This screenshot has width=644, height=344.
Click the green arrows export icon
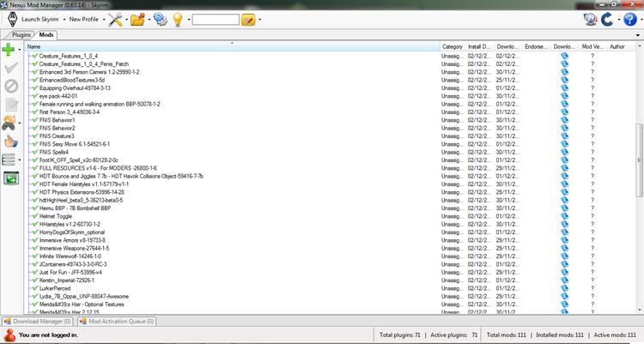[x=11, y=178]
